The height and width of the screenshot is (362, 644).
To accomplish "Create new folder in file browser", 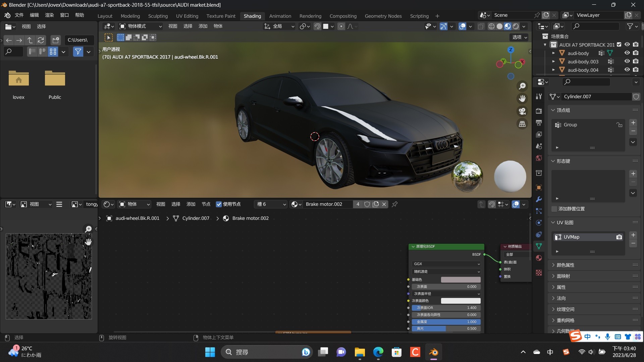I will 56,40.
